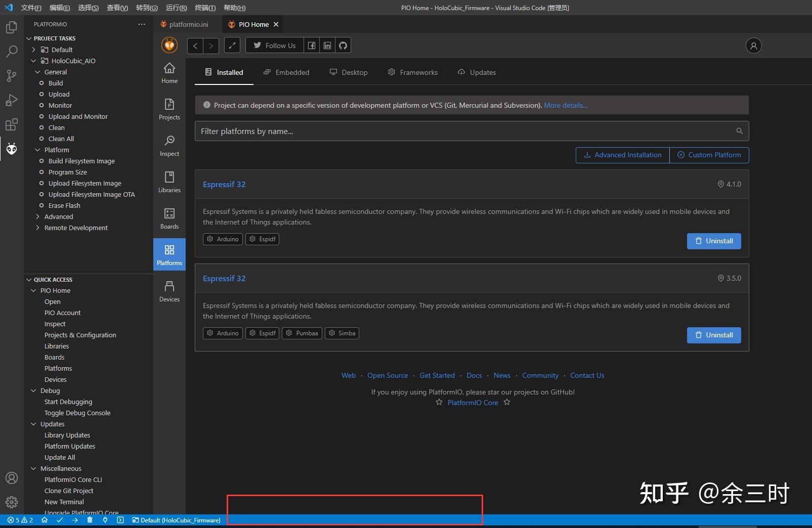Select the Libraries icon in PIO sidebar
The width and height of the screenshot is (812, 528).
(169, 182)
